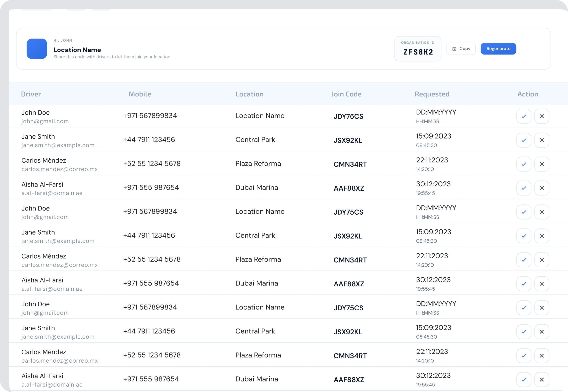Screen dimensions: 568x392
Task: Reject the second Jane Smith join request
Action: pos(542,236)
